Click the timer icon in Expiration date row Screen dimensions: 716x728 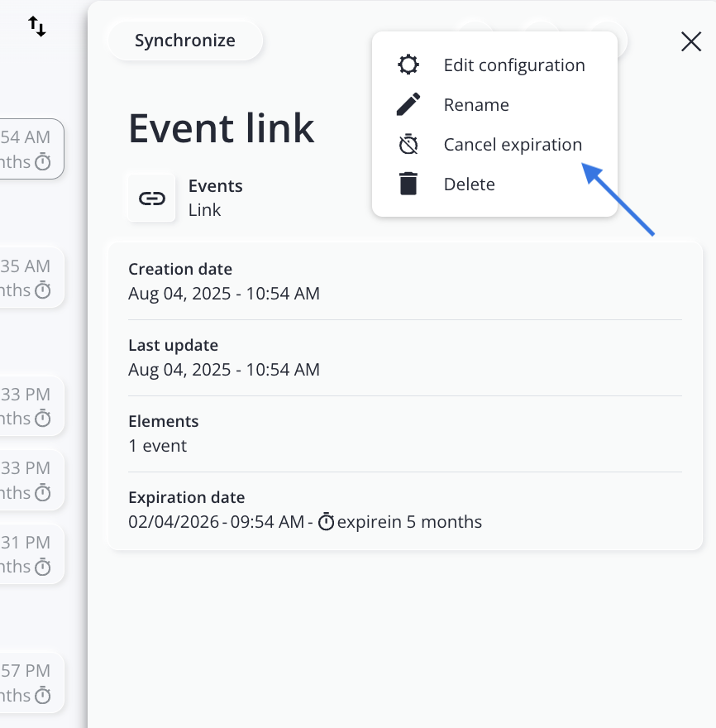[x=327, y=522]
